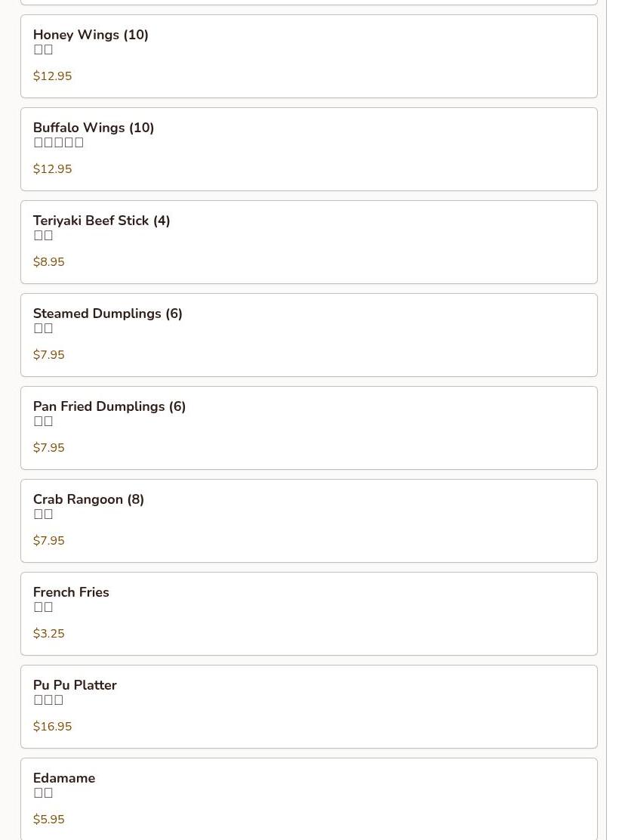Click the $5.95 Edamame price
The image size is (622, 840).
tap(49, 819)
